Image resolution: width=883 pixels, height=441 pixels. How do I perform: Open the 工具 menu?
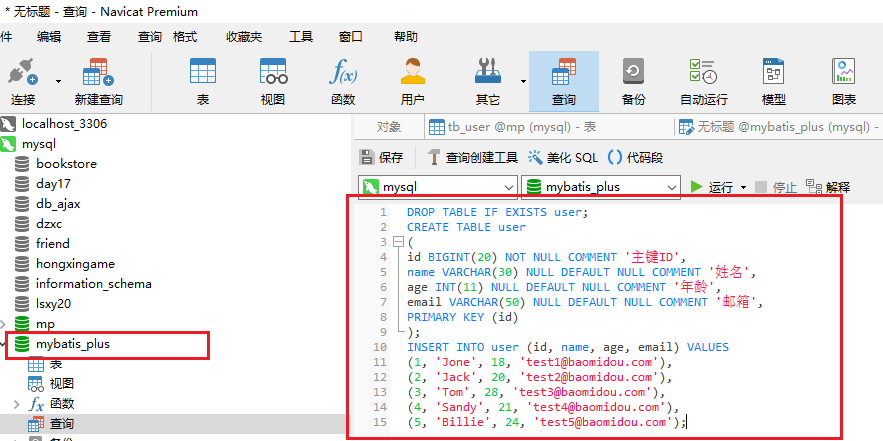[301, 37]
